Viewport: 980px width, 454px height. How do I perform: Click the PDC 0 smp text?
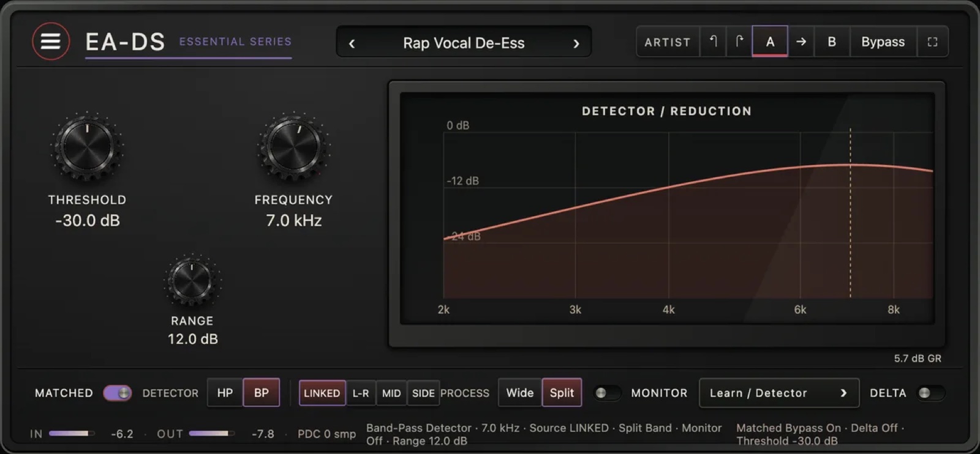[x=326, y=434]
